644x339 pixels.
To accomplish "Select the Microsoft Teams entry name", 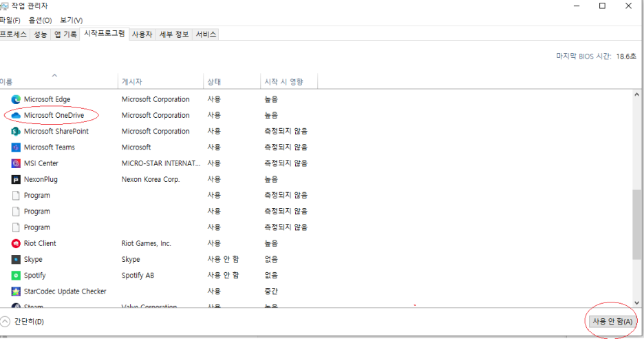I will pyautogui.click(x=50, y=147).
